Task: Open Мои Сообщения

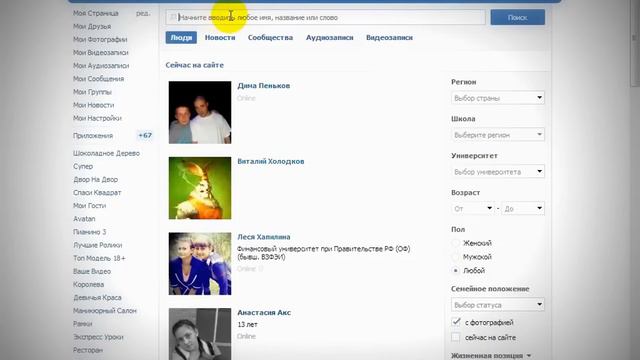Action: (98, 79)
